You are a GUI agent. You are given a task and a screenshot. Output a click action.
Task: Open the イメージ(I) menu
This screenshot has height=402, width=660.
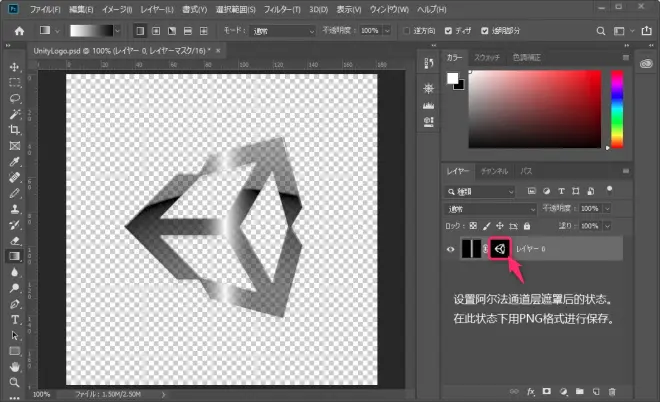117,9
